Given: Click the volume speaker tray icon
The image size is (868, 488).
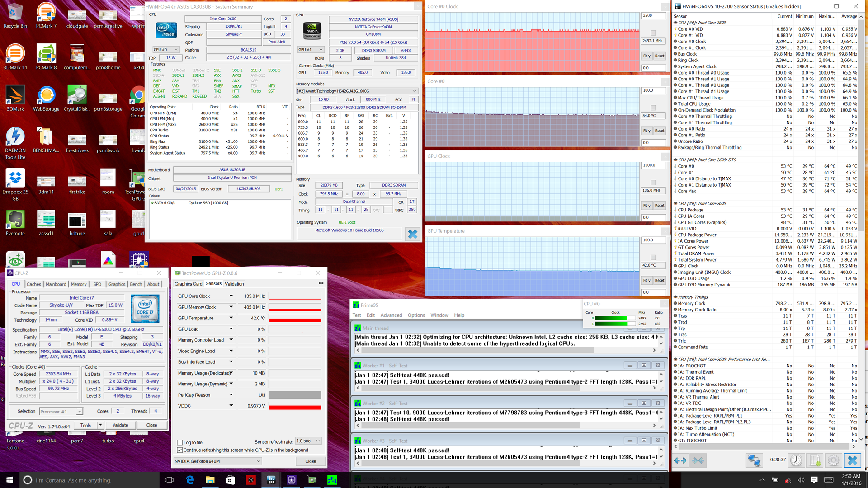Looking at the screenshot, I should [x=801, y=480].
